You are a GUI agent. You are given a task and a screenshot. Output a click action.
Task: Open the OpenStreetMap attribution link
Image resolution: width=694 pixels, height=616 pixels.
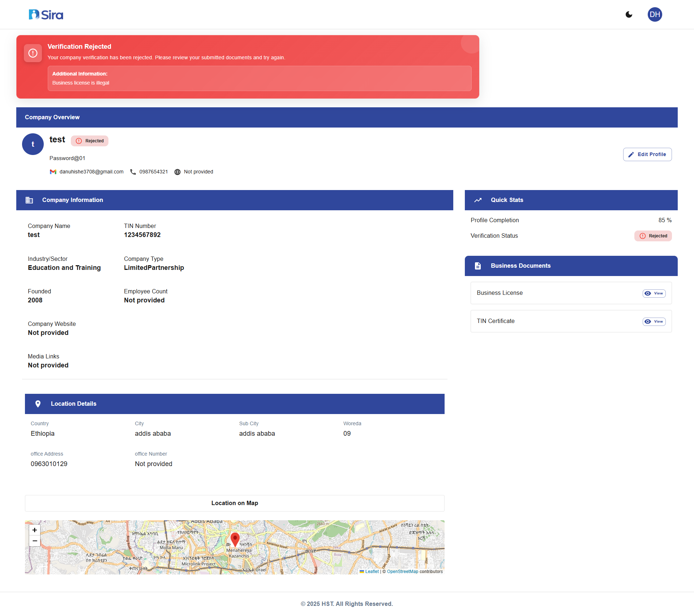402,571
